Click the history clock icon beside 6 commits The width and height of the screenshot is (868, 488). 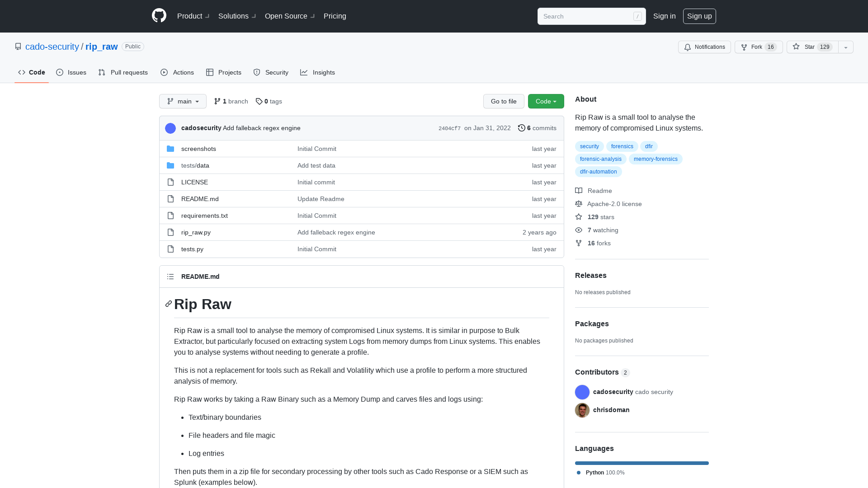coord(522,128)
